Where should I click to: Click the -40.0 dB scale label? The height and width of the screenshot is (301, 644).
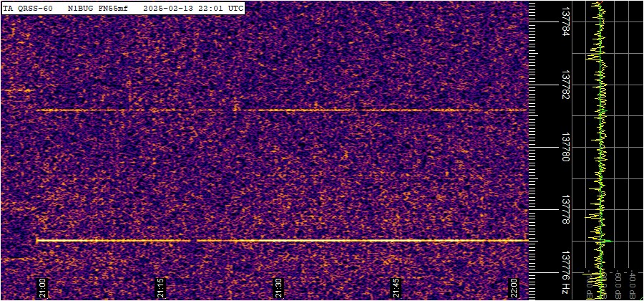[632, 284]
